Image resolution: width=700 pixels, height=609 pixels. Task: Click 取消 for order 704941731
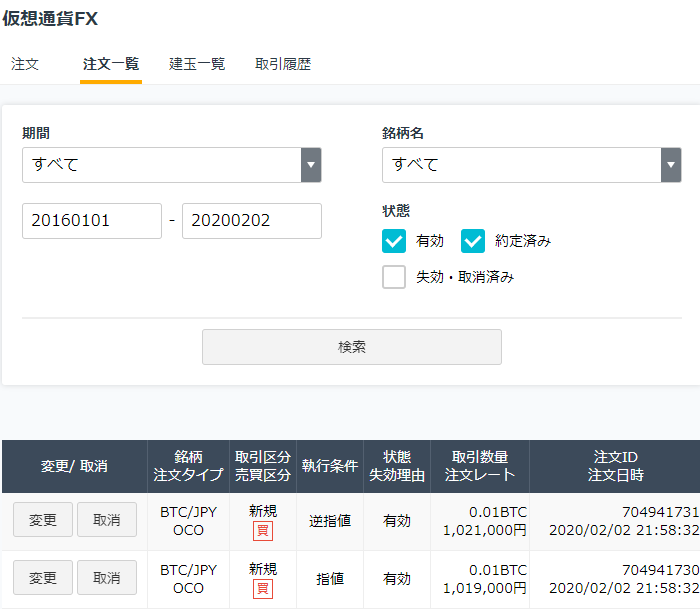[x=107, y=520]
